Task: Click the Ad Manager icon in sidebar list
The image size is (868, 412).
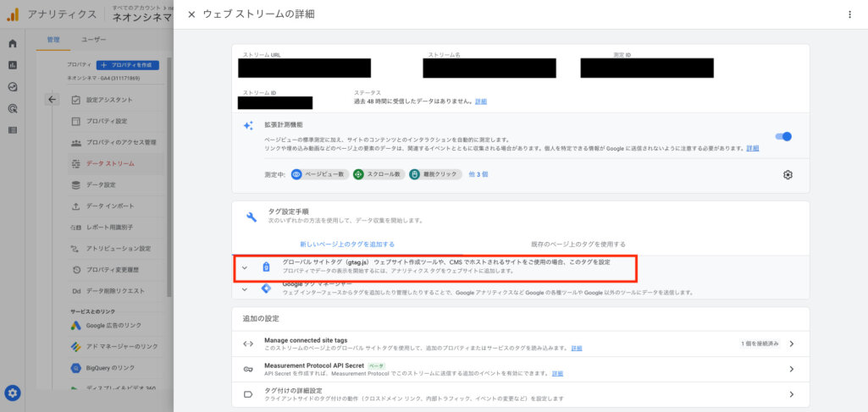Action: (x=76, y=347)
